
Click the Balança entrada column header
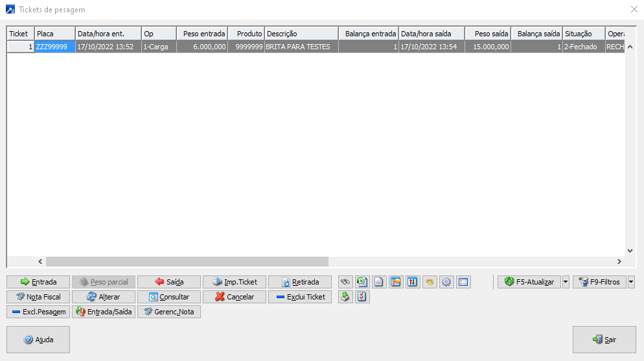coord(369,34)
